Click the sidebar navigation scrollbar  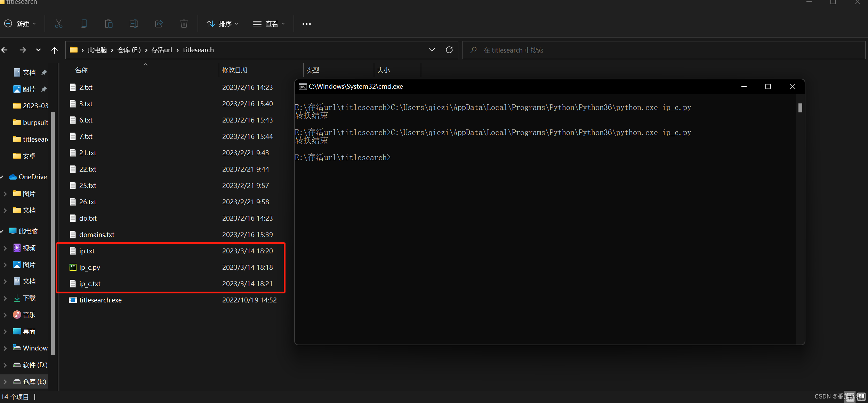tap(53, 233)
